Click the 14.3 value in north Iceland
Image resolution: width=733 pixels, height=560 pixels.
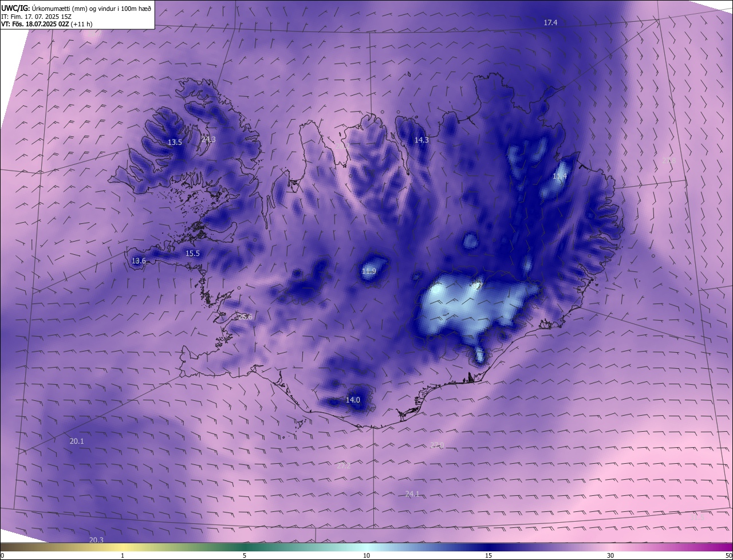point(421,140)
